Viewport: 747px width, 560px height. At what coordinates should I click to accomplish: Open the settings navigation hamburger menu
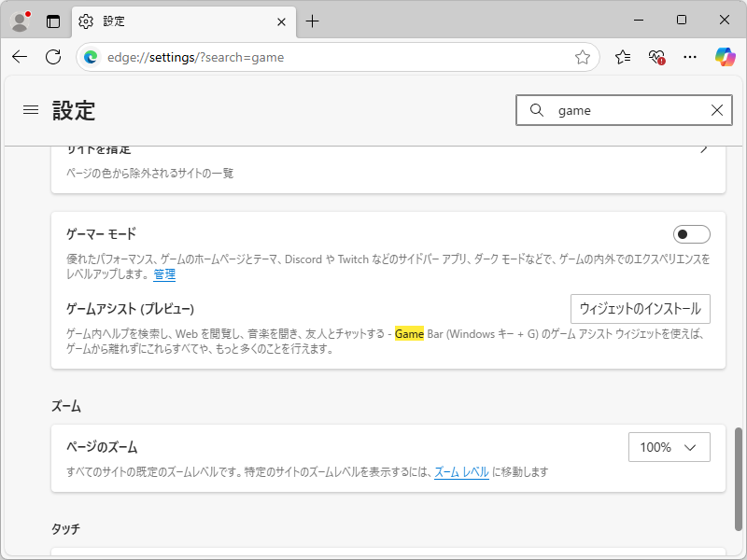point(30,109)
